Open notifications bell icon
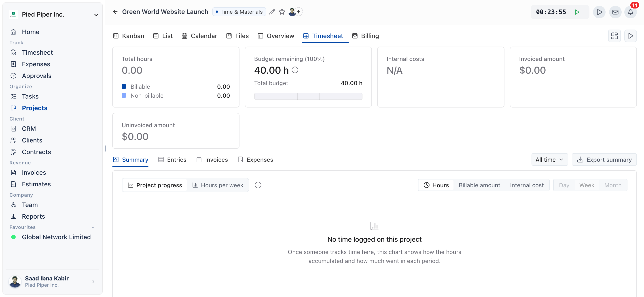 tap(630, 12)
